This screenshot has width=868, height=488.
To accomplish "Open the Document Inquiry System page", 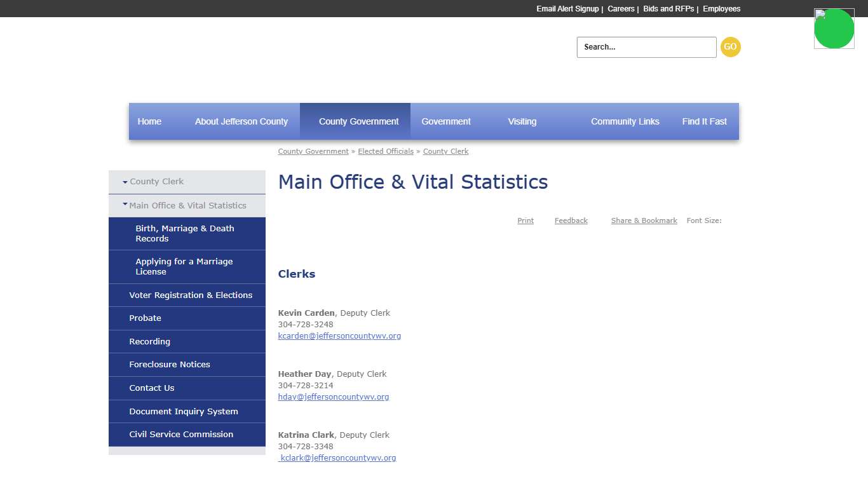I will (x=184, y=411).
